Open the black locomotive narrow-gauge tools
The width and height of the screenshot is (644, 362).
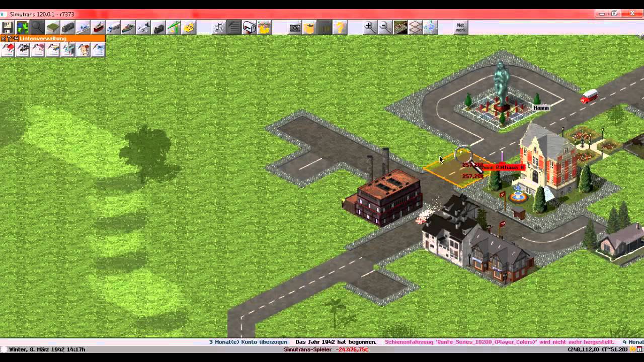click(x=158, y=27)
